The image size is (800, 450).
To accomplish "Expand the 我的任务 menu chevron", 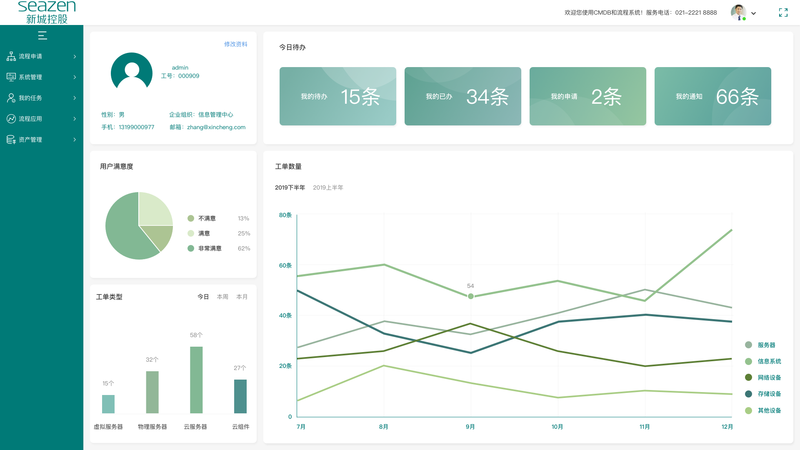I will [74, 97].
